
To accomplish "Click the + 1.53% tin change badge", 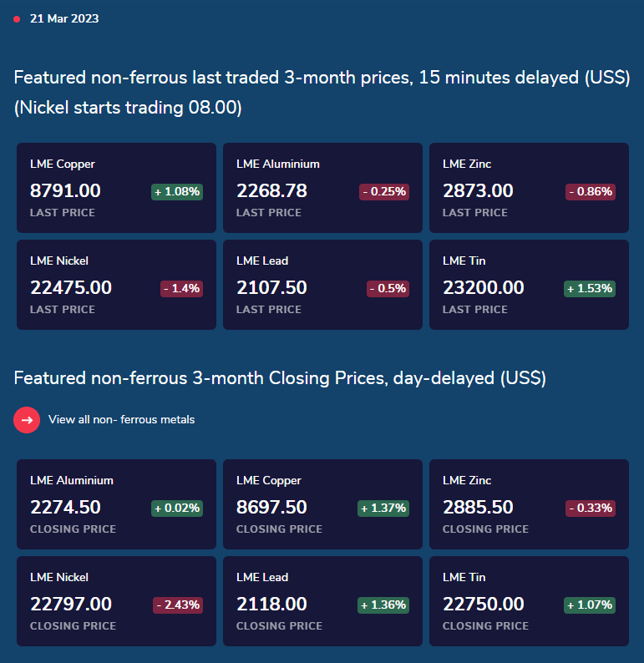I will (590, 288).
